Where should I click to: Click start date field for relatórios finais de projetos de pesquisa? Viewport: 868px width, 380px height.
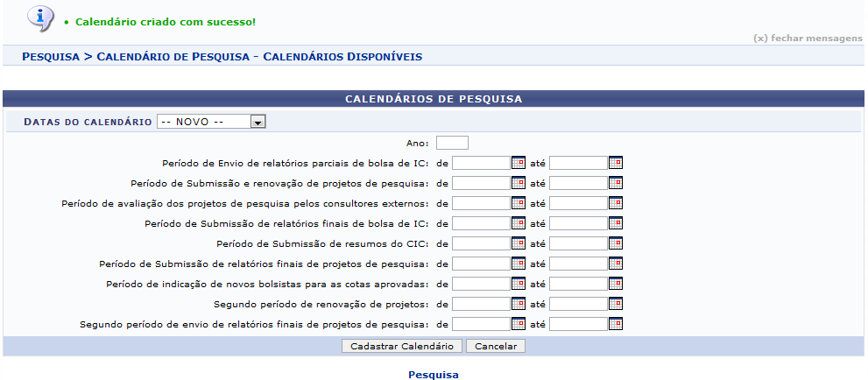(x=481, y=264)
